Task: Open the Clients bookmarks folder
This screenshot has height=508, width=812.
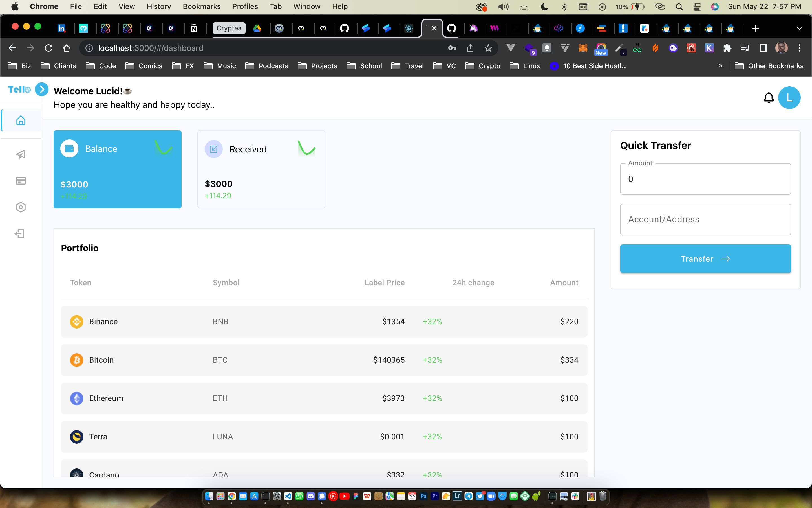Action: click(x=58, y=66)
